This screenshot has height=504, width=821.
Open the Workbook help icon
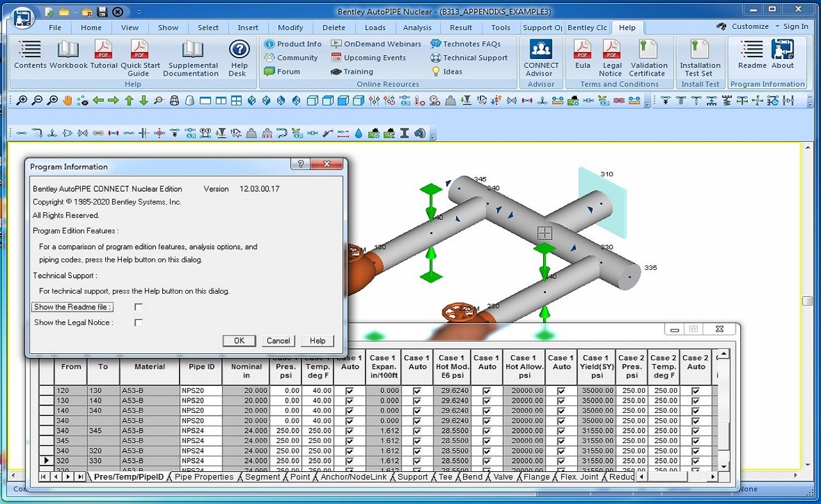68,54
